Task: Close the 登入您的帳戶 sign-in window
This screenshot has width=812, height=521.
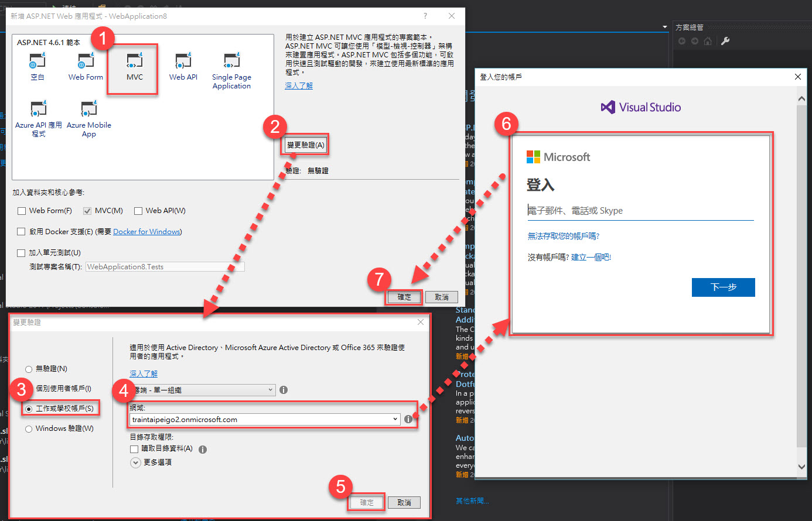Action: (797, 77)
